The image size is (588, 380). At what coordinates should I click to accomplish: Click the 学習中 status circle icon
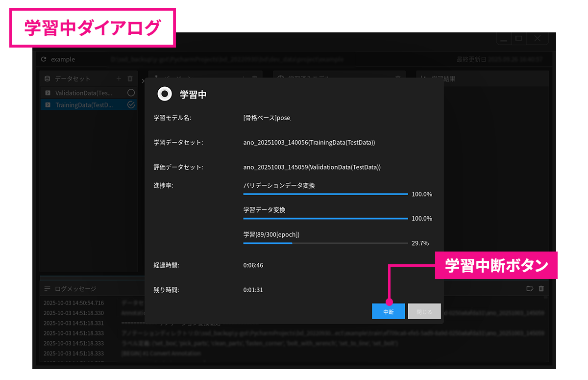pos(165,94)
